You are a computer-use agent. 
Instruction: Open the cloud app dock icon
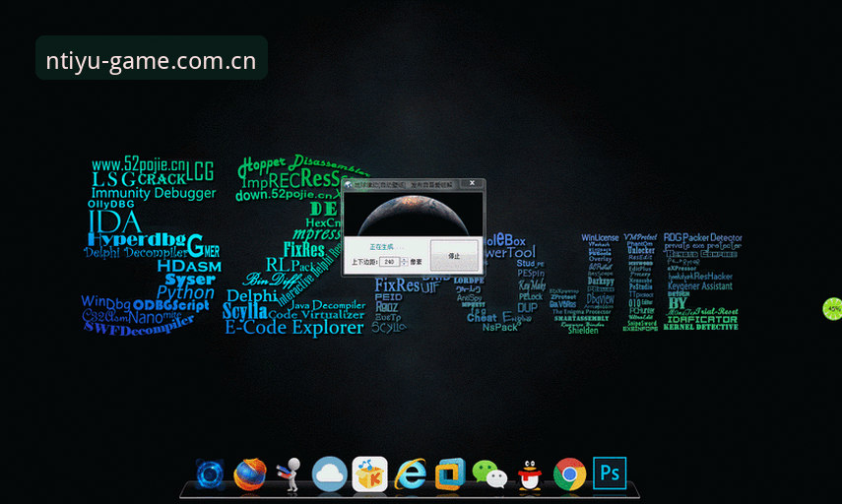click(329, 473)
